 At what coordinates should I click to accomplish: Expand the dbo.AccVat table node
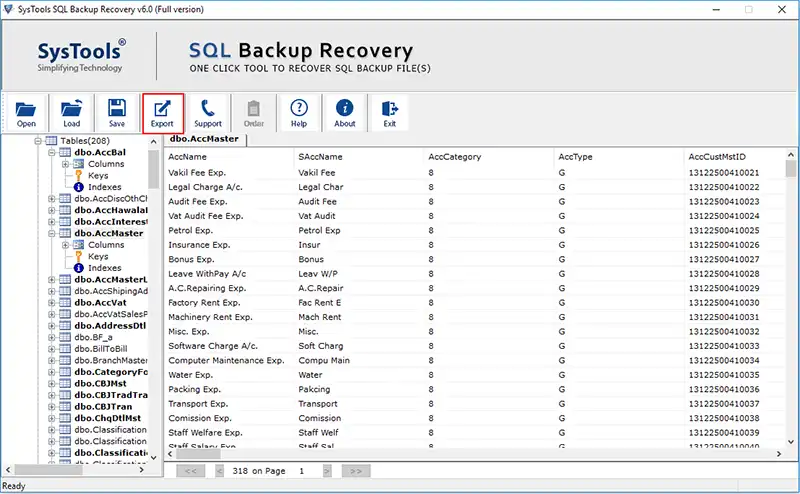tap(52, 303)
